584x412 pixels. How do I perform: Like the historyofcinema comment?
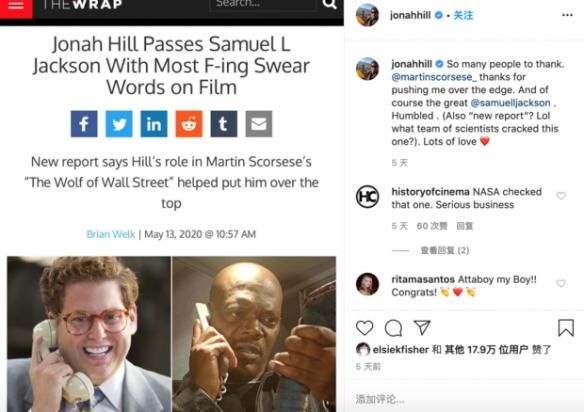[x=561, y=196]
